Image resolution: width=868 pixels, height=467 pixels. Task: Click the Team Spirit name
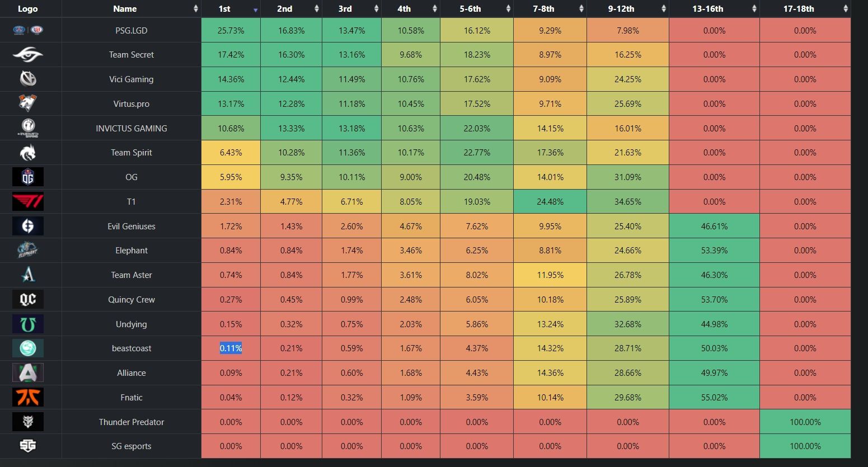(131, 153)
